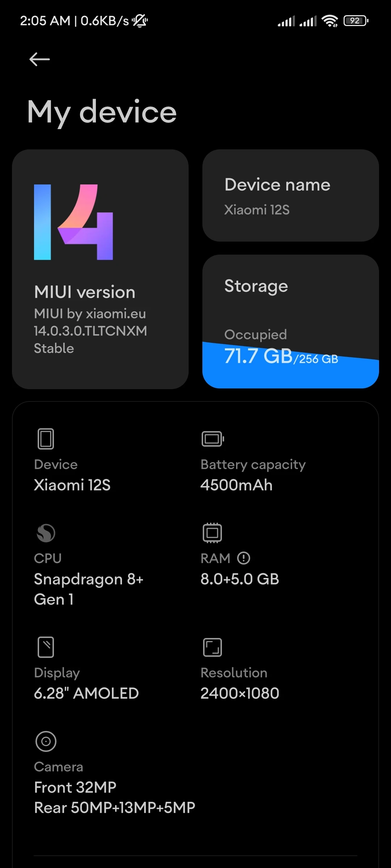Tap the Snapdragon CPU icon
The height and width of the screenshot is (868, 391).
(x=46, y=533)
